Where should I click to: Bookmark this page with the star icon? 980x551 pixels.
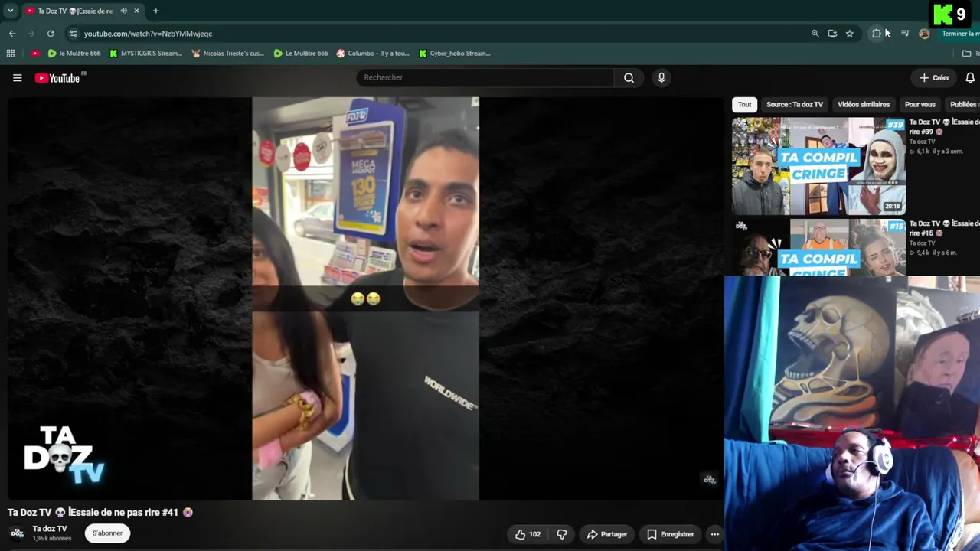click(849, 34)
